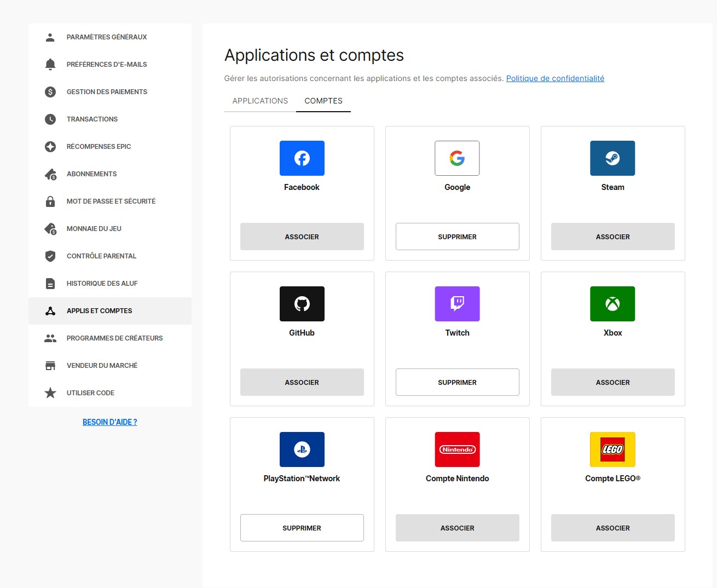Click the Facebook logo icon
The image size is (717, 588).
(x=302, y=158)
